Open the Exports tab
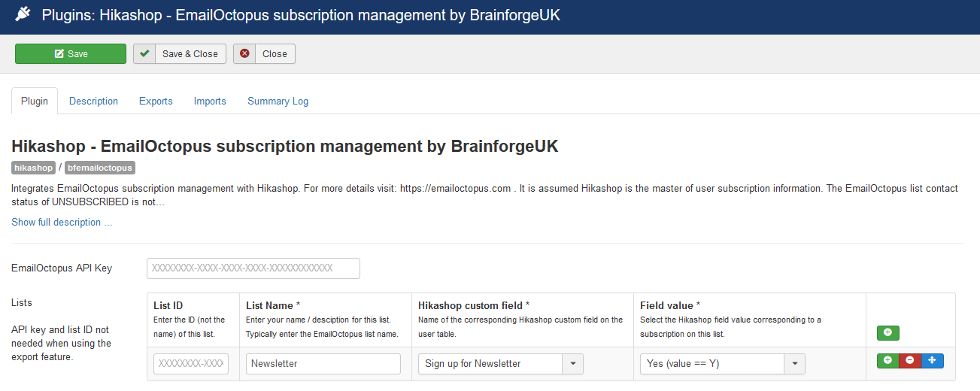This screenshot has height=391, width=980. (x=156, y=101)
